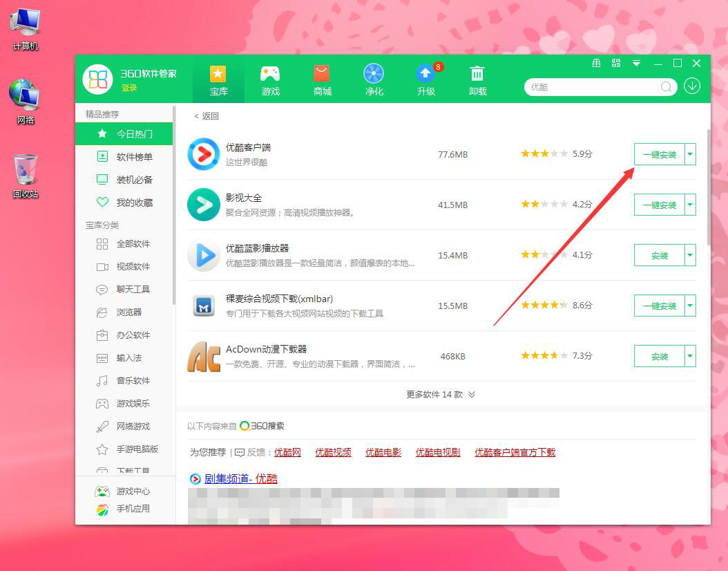Click the gift box icon in title bar
The image size is (728, 571).
tap(596, 63)
